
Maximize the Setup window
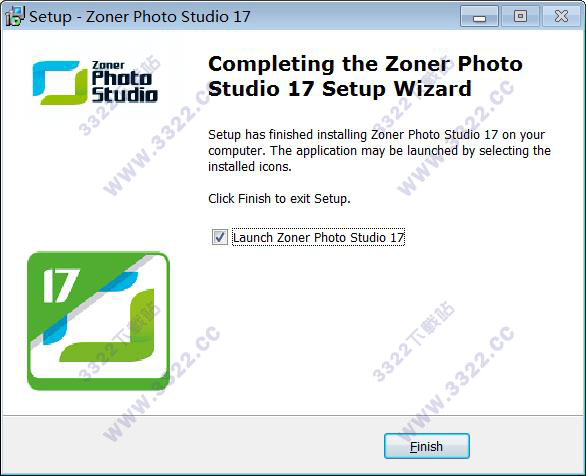click(x=520, y=16)
